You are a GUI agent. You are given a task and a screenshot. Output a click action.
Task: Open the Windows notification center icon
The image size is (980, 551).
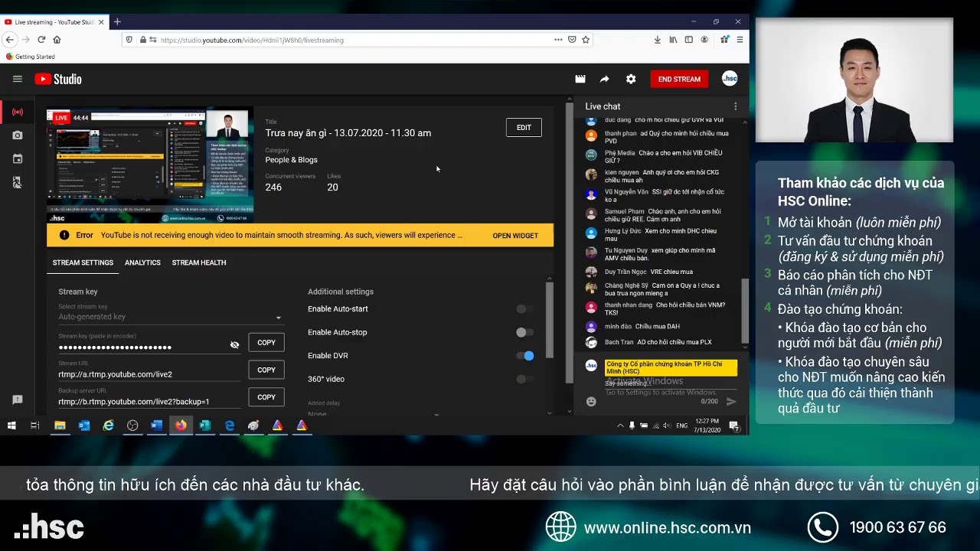coord(734,425)
